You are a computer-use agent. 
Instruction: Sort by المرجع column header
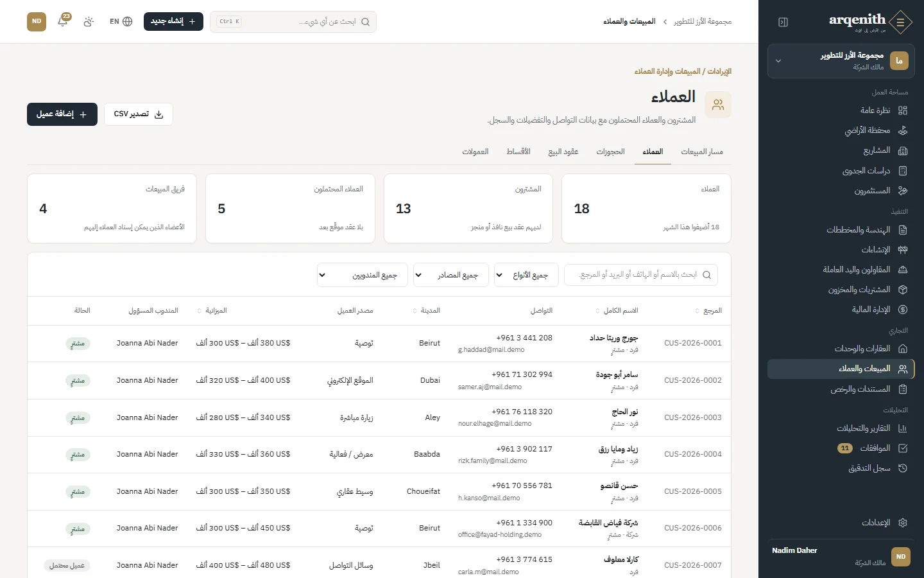pos(708,311)
